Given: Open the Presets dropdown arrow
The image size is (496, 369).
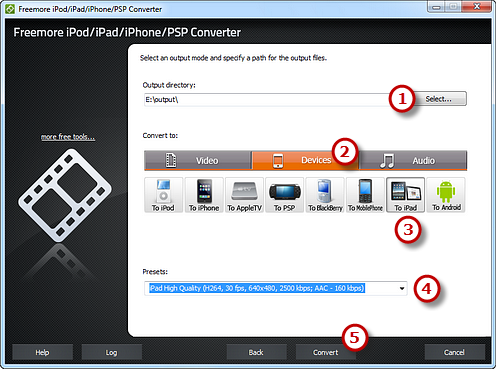Looking at the screenshot, I should coord(402,288).
